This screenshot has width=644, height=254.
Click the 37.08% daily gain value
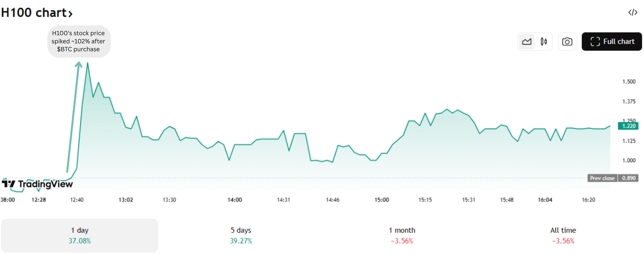point(79,241)
